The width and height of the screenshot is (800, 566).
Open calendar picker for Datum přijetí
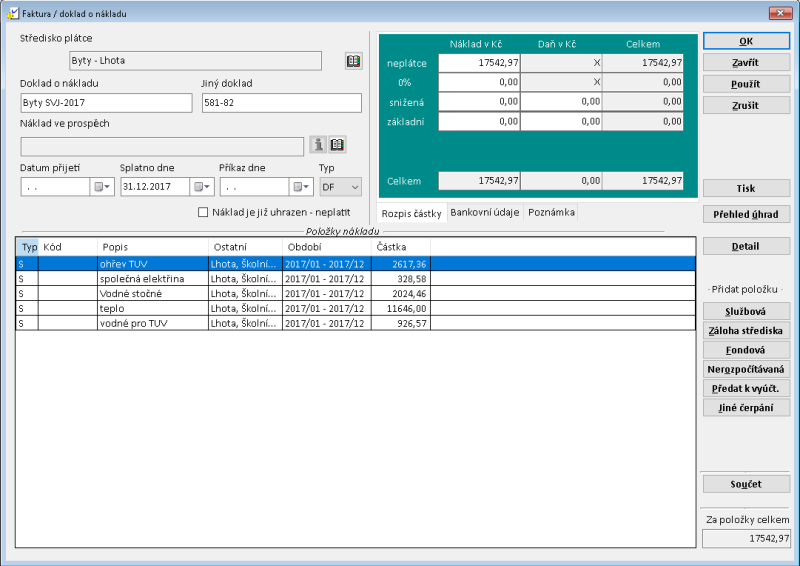click(x=102, y=187)
